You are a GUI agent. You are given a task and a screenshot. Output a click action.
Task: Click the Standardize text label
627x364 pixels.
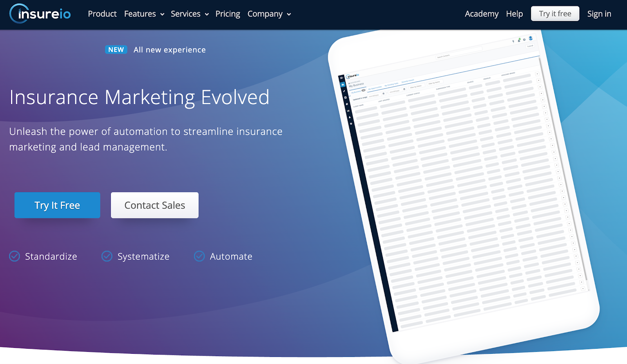click(51, 256)
